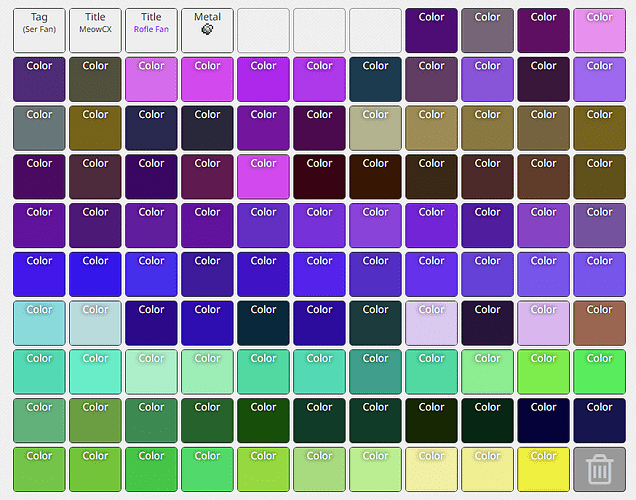636x500 pixels.
Task: Select the Tag (Ser Fan) item
Action: click(x=39, y=31)
